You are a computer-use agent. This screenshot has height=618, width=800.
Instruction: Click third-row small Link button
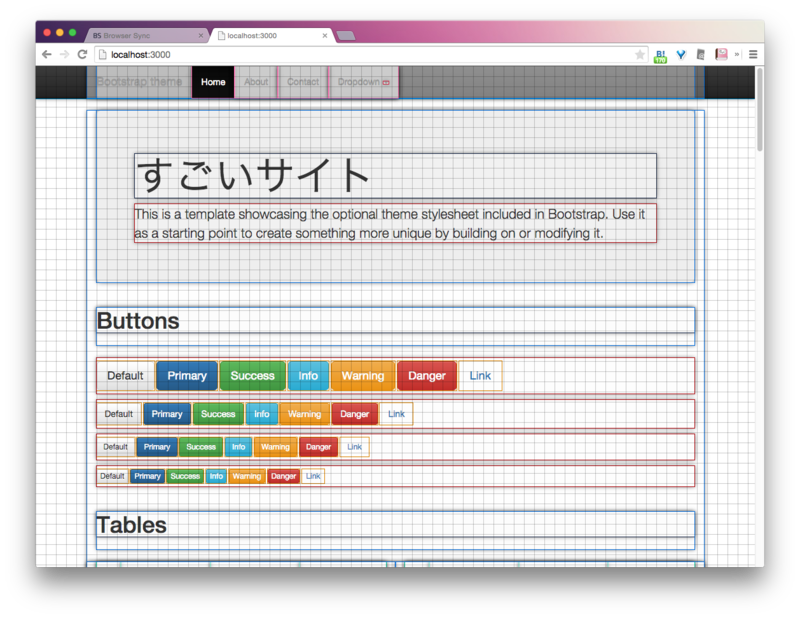[355, 447]
